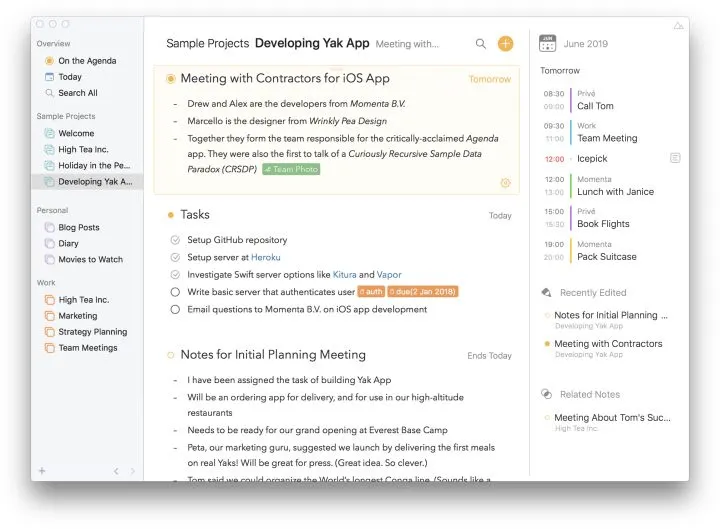Open recently edited Meeting with Contractors
The width and height of the screenshot is (720, 529).
tap(608, 343)
